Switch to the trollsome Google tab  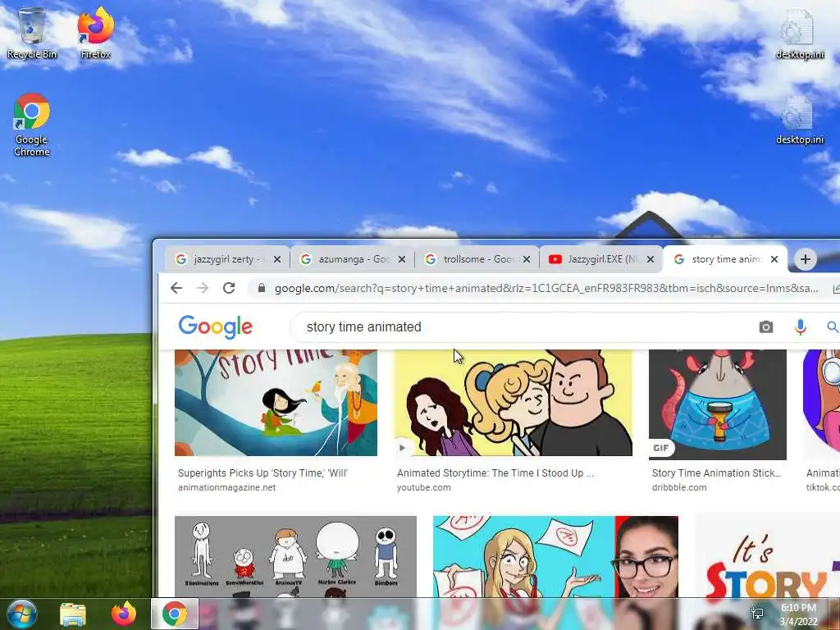pyautogui.click(x=477, y=259)
